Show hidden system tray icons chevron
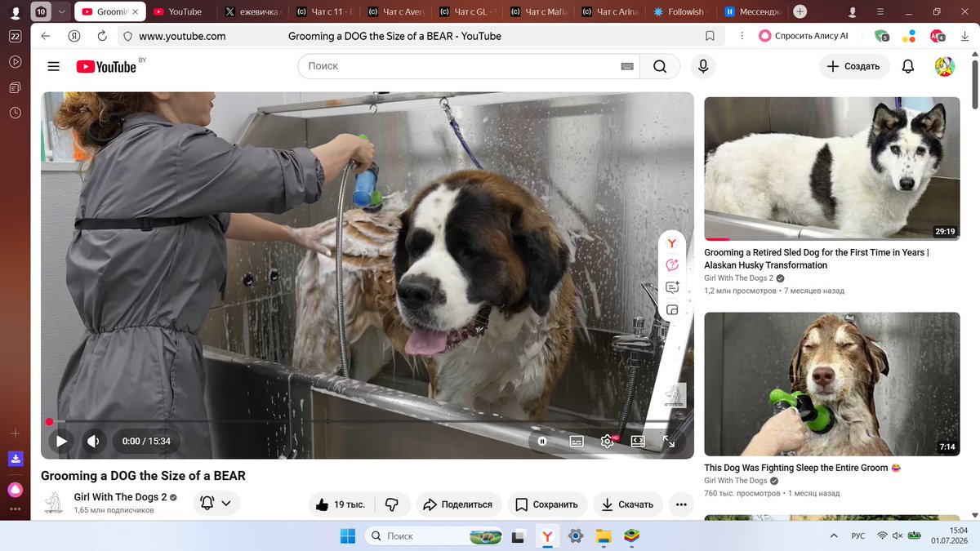This screenshot has width=980, height=551. pos(833,536)
